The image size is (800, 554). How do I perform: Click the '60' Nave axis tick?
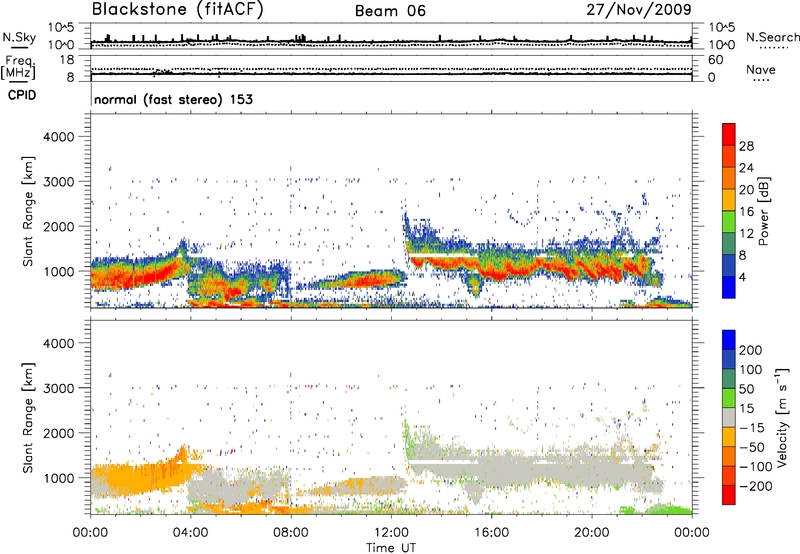click(x=715, y=60)
